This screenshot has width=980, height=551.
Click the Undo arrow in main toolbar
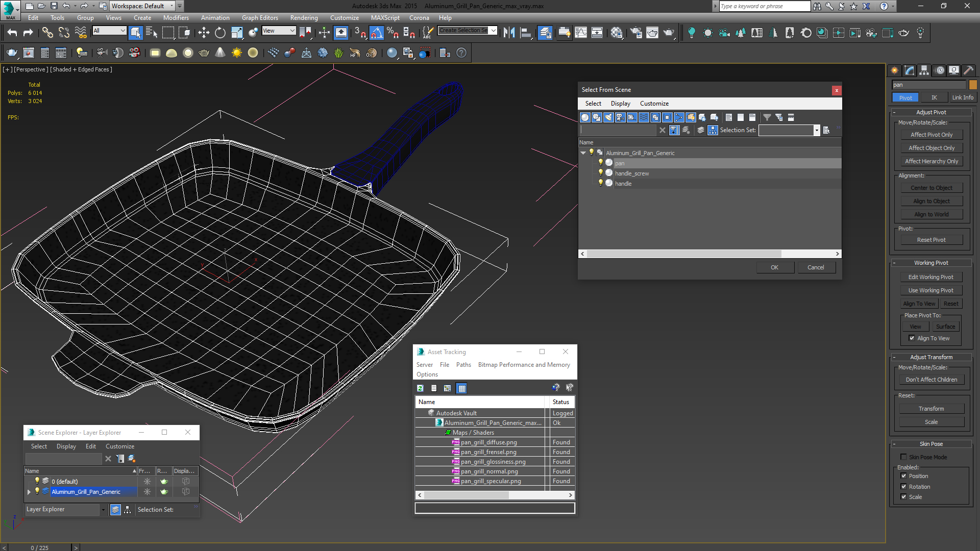pos(12,33)
